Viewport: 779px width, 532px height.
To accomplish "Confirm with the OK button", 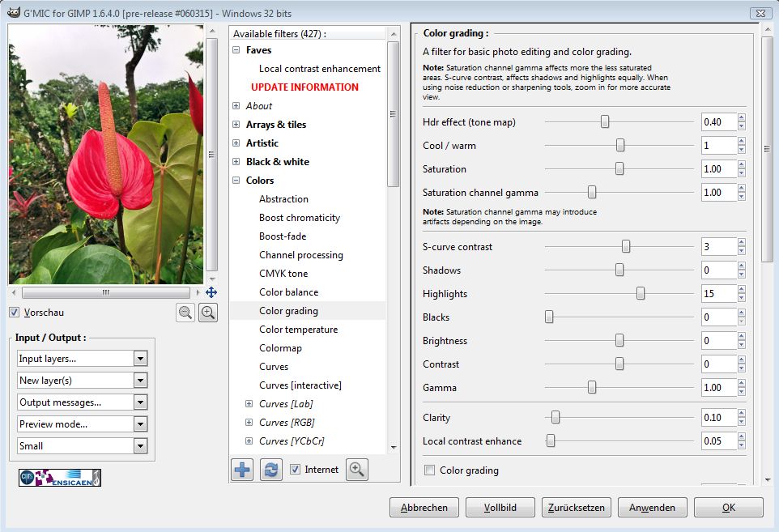I will [728, 507].
